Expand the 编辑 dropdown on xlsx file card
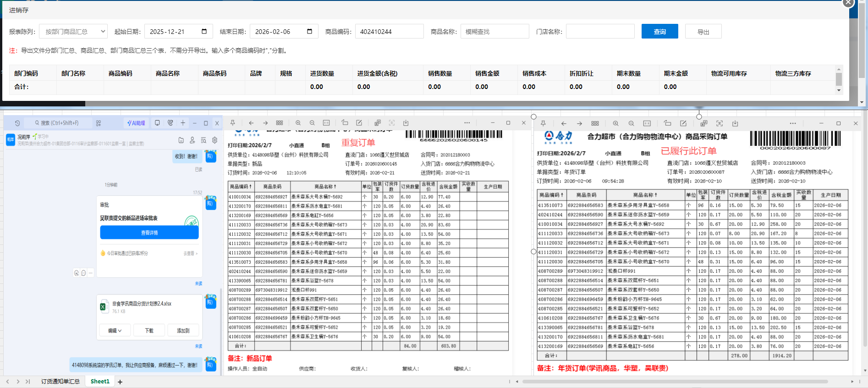Screen dimensions: 868x388 (115, 330)
